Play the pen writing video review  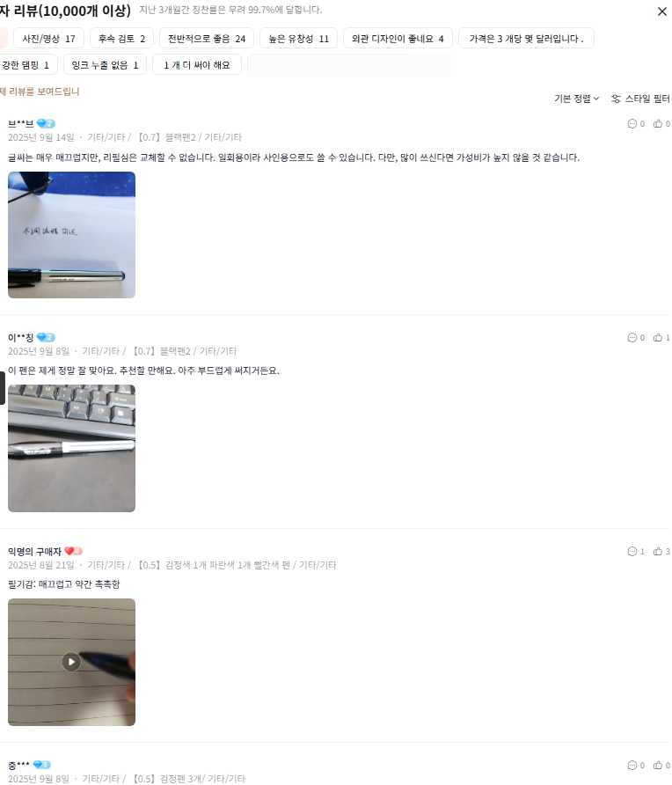coord(71,662)
